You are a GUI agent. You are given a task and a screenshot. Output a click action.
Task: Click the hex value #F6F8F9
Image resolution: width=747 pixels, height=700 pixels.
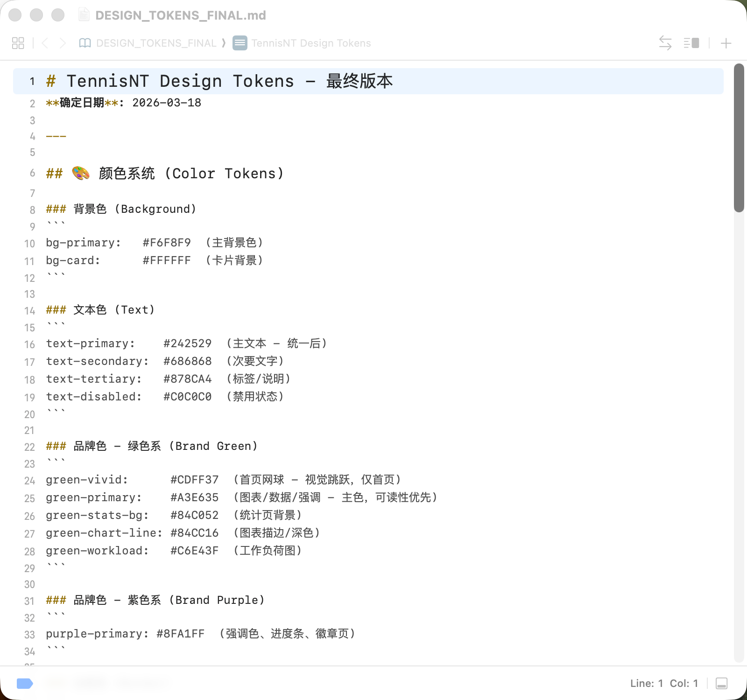coord(167,243)
